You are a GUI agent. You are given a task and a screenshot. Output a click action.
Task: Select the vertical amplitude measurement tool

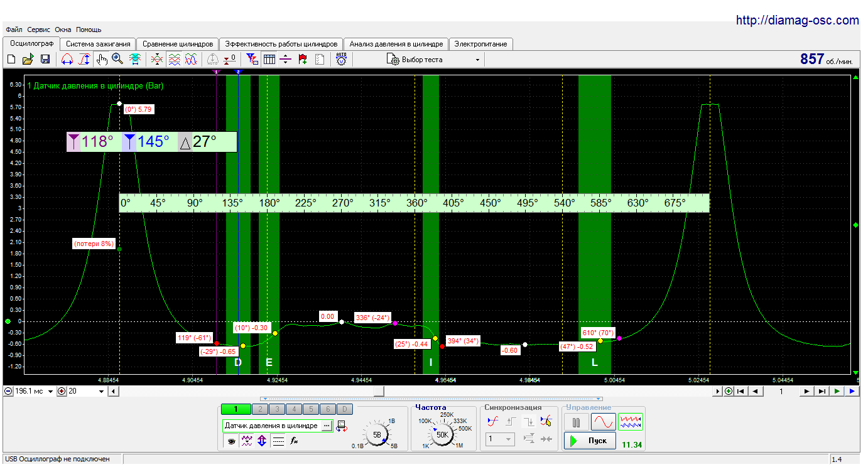[84, 60]
